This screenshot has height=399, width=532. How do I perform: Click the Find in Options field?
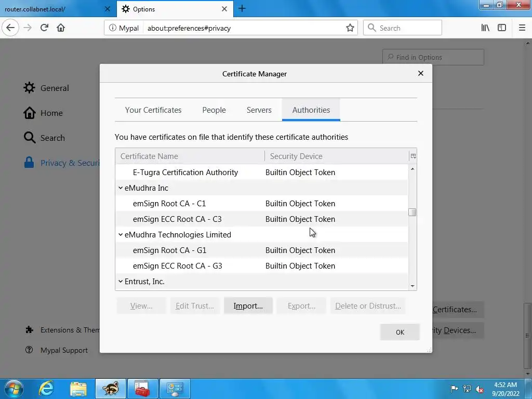pos(433,57)
